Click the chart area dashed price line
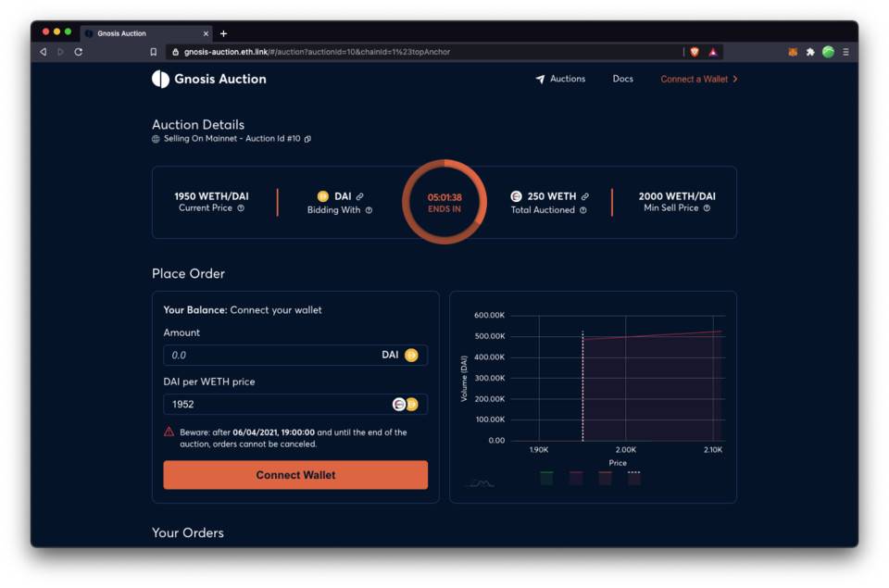 point(582,385)
